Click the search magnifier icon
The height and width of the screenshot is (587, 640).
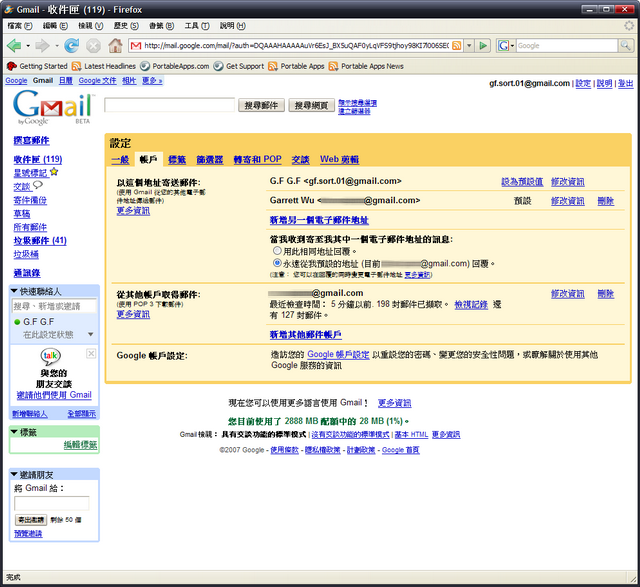tap(625, 46)
